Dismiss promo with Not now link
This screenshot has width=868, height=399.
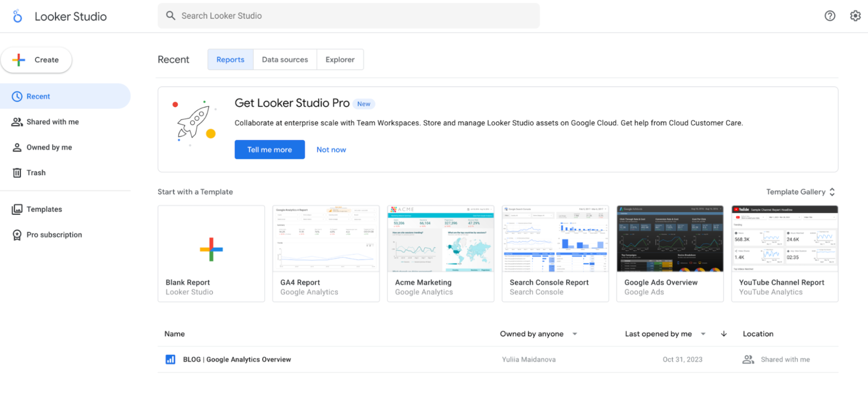click(x=331, y=150)
